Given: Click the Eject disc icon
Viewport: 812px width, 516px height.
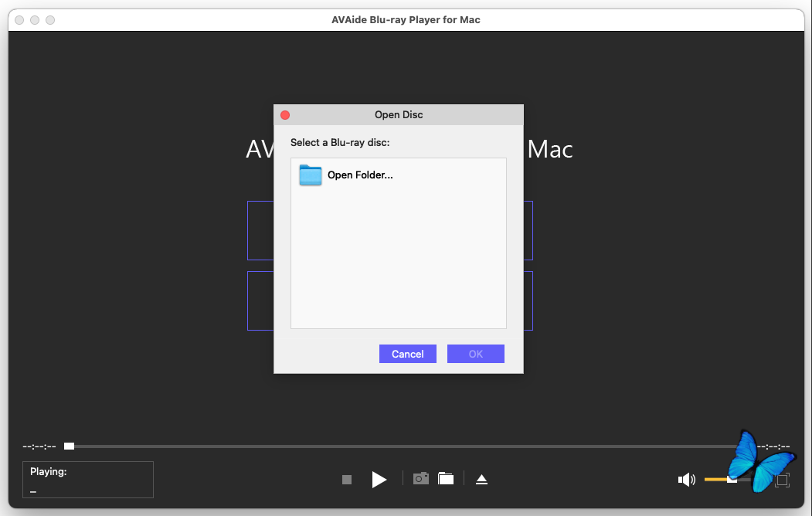Looking at the screenshot, I should pyautogui.click(x=481, y=480).
